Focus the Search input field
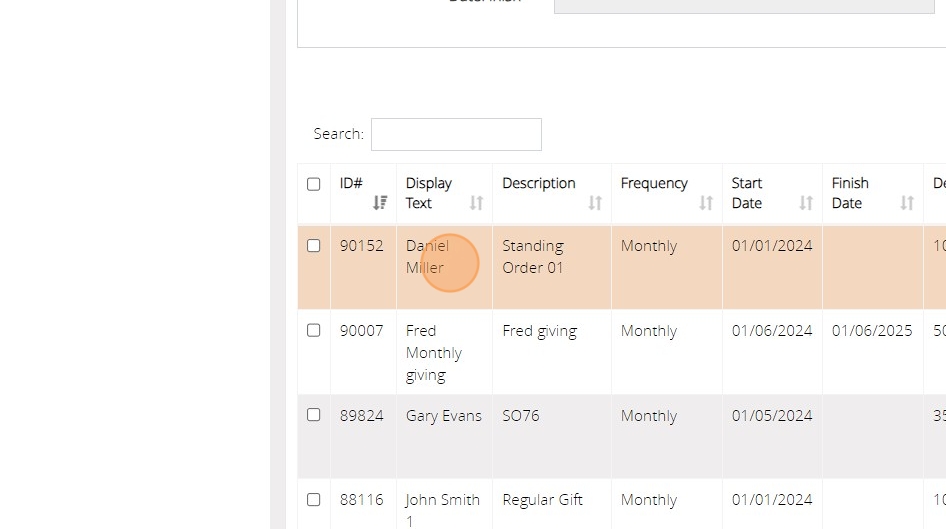Viewport: 946px width, 529px height. tap(456, 134)
